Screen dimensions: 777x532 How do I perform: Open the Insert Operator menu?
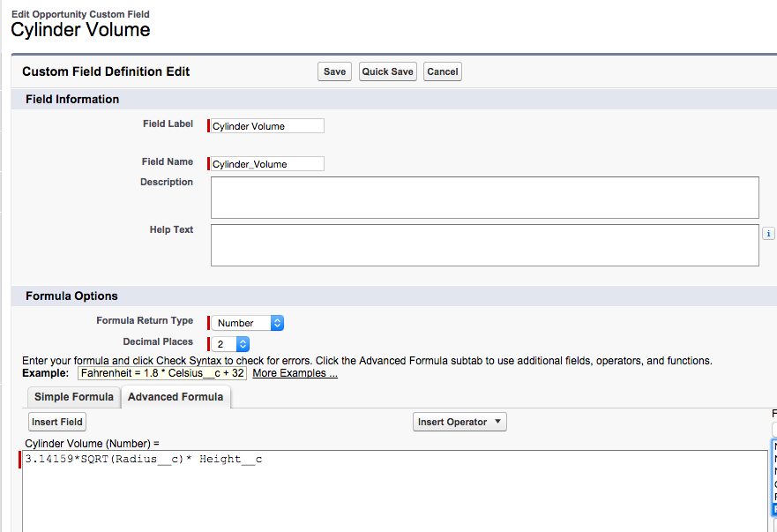click(459, 422)
